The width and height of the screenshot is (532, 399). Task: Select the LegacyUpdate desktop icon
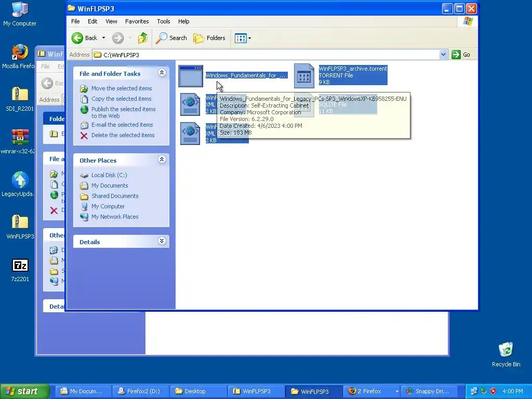[x=19, y=184]
